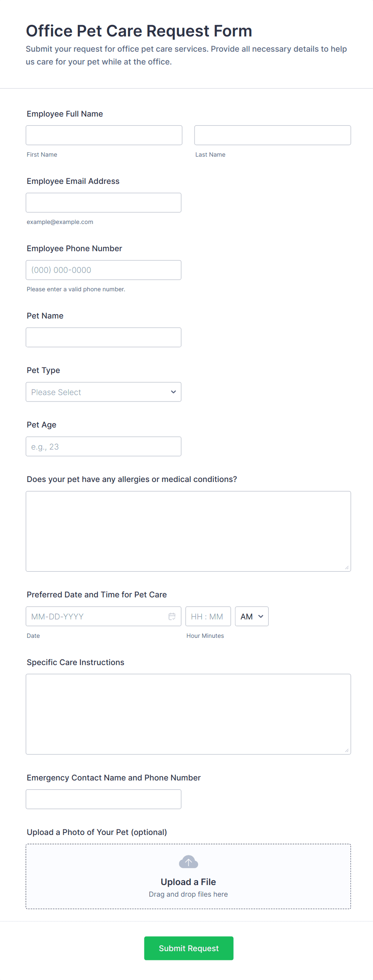
Task: Expand the AM/PM time selector
Action: tap(251, 616)
